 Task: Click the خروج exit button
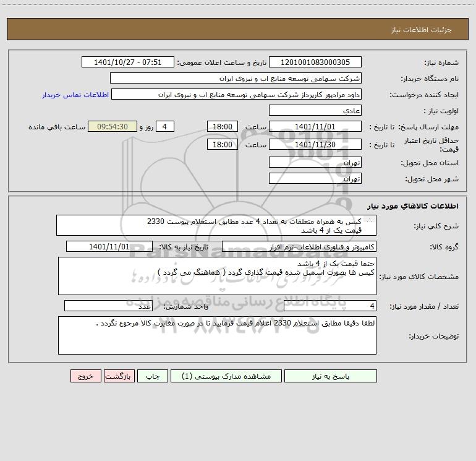click(85, 376)
